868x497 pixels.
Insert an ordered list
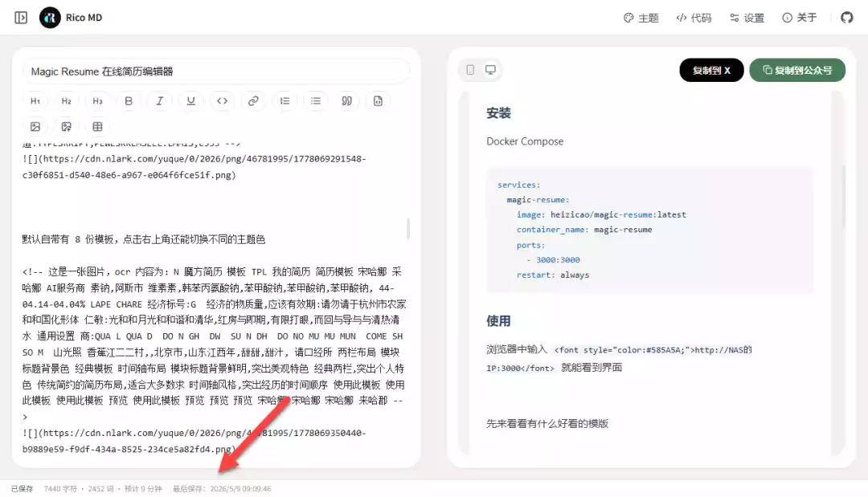(285, 101)
